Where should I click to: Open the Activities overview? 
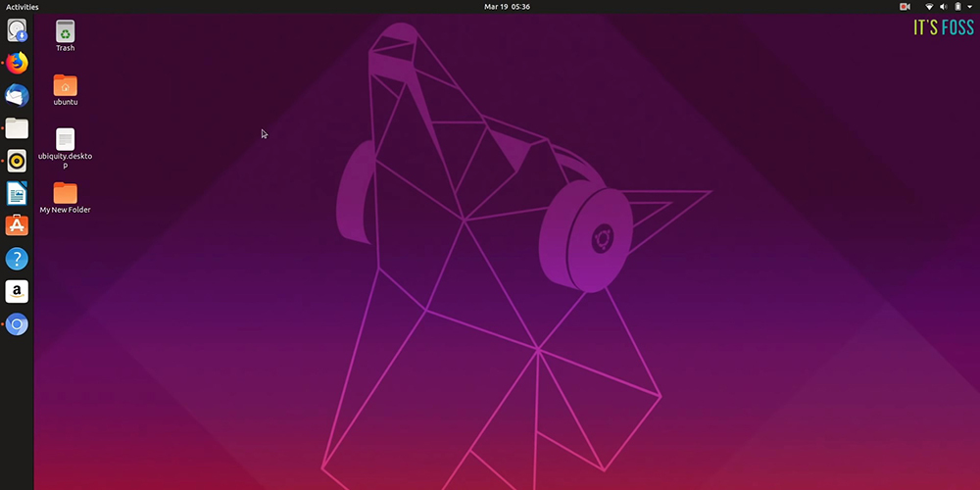22,7
